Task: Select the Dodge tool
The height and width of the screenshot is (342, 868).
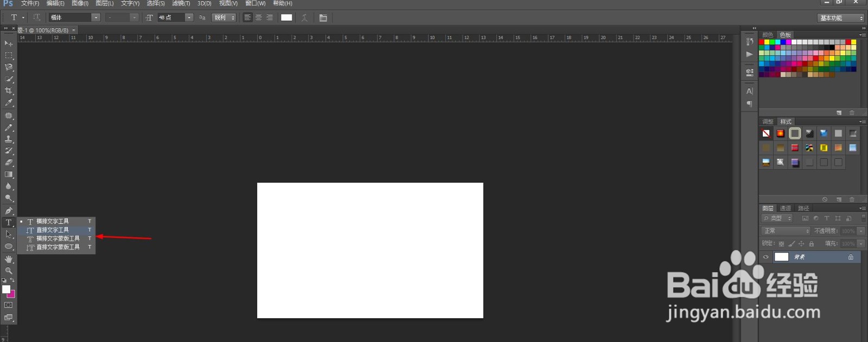Action: tap(9, 198)
